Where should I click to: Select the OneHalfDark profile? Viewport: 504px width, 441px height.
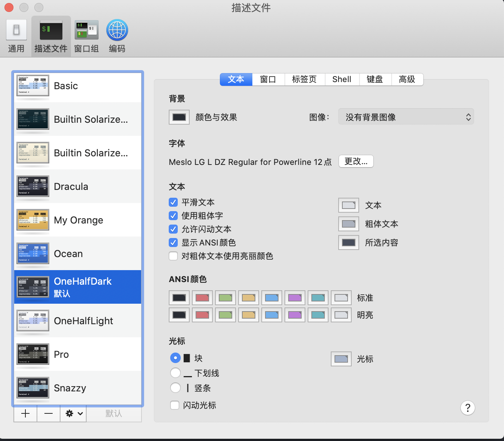pos(78,287)
